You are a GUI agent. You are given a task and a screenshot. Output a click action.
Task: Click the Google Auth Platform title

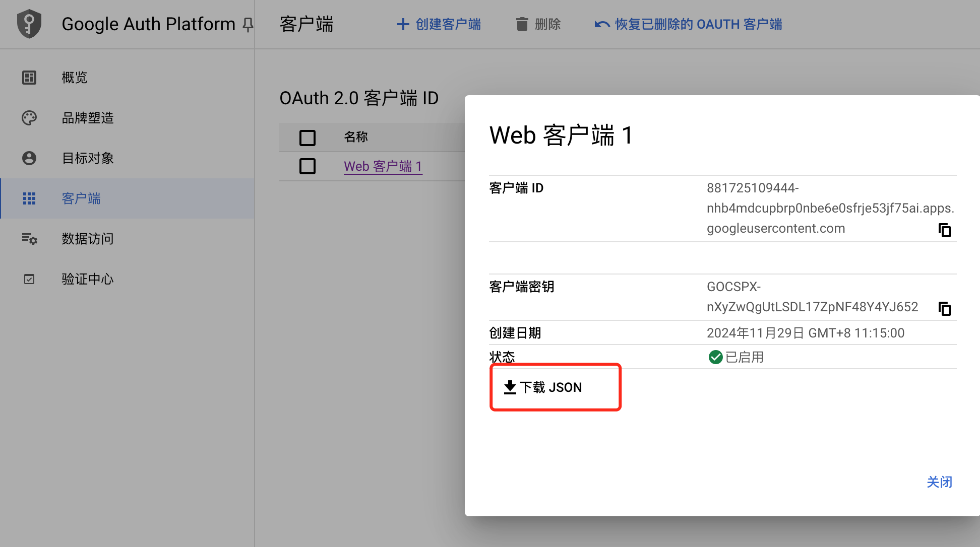pos(148,24)
